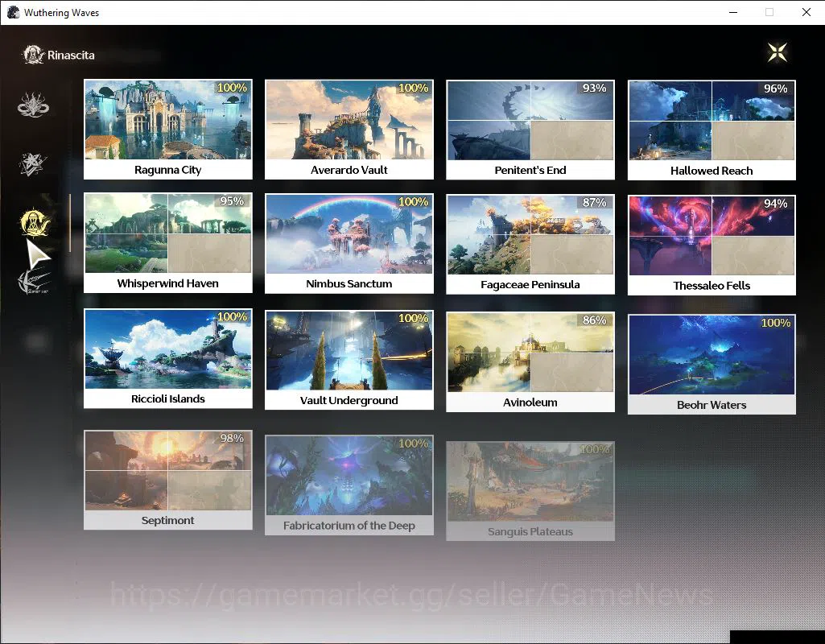
Task: Open the Whisperwind Haven card
Action: coord(168,242)
